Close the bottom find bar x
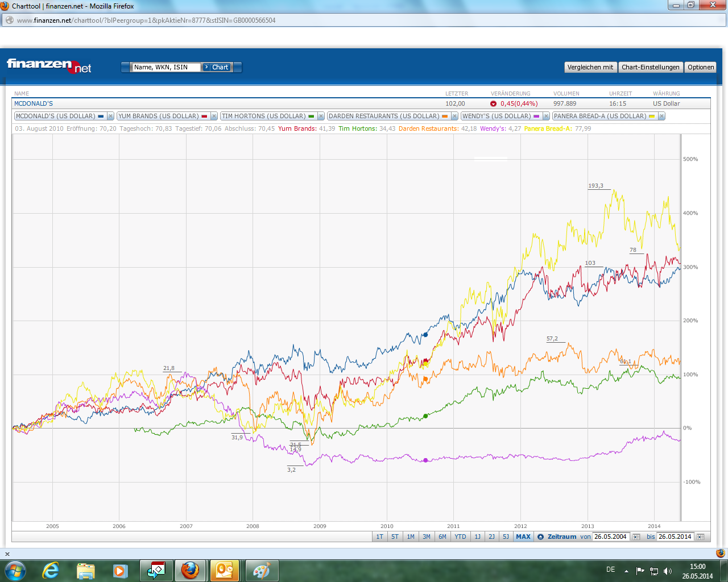 (7, 554)
